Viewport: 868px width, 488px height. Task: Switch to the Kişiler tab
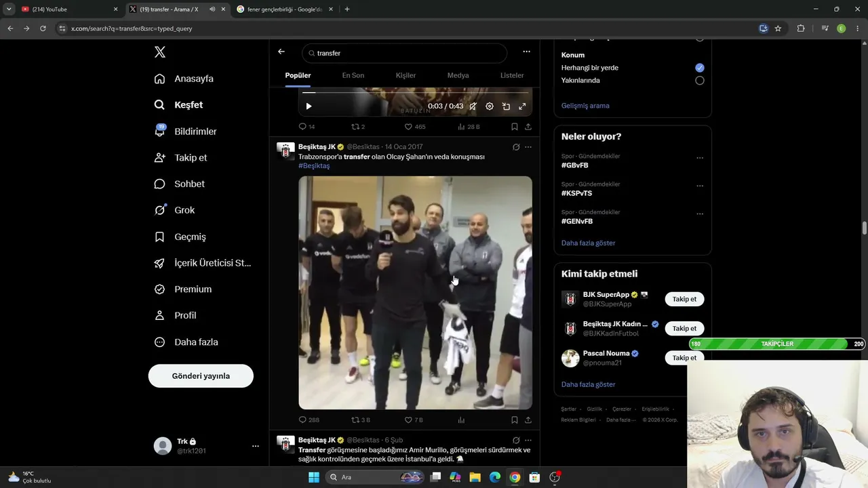[406, 75]
